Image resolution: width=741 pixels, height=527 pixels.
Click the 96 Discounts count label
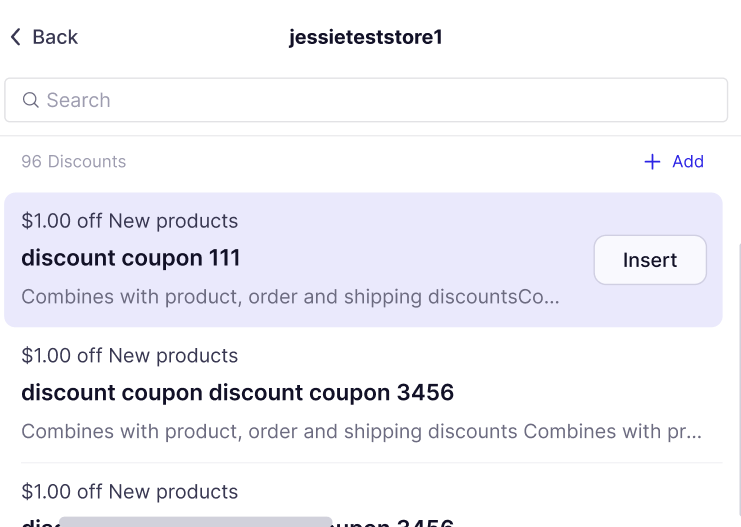[x=74, y=162]
